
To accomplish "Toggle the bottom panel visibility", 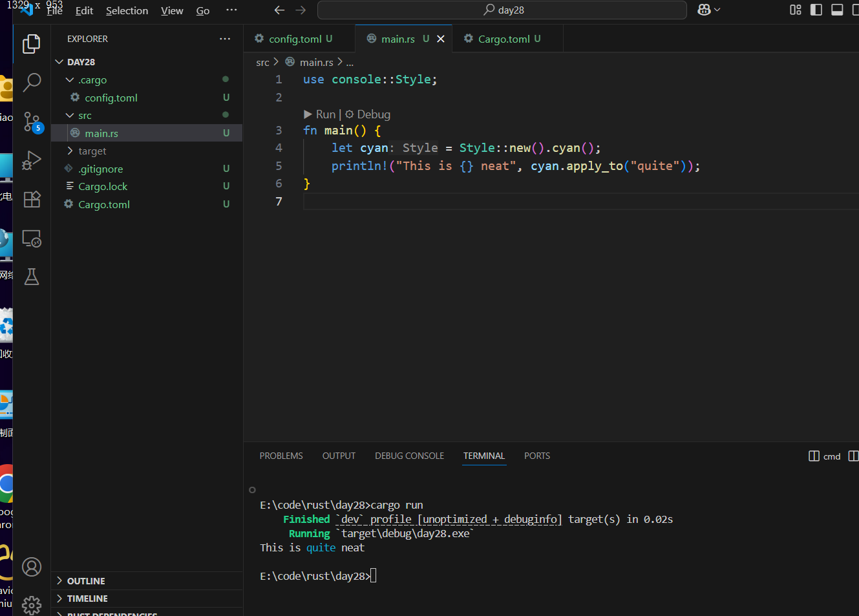I will point(837,10).
